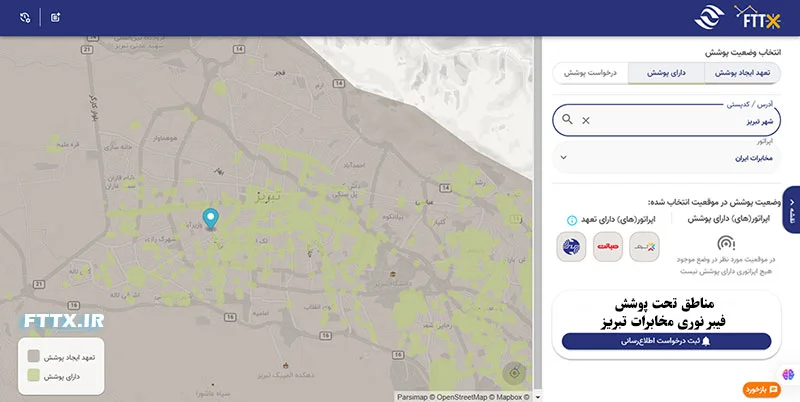Select the Irancell operator logo
Image resolution: width=800 pixels, height=402 pixels.
[644, 247]
